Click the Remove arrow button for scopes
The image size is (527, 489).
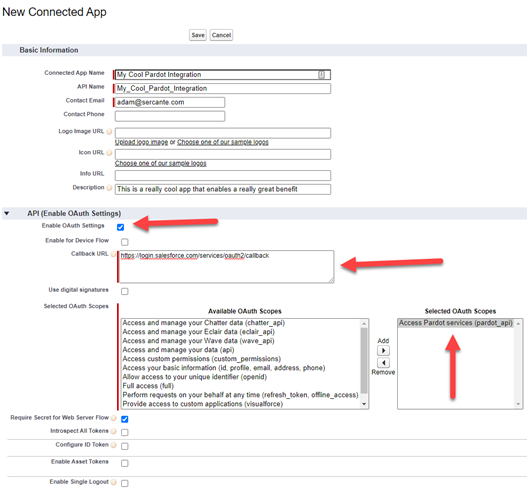coord(383,363)
